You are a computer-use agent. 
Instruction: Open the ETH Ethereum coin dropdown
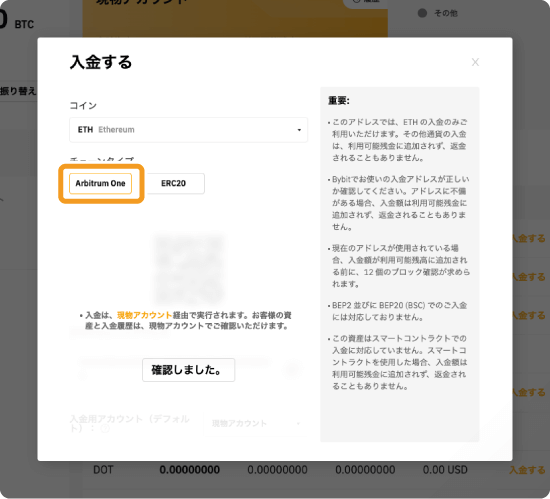pyautogui.click(x=188, y=130)
